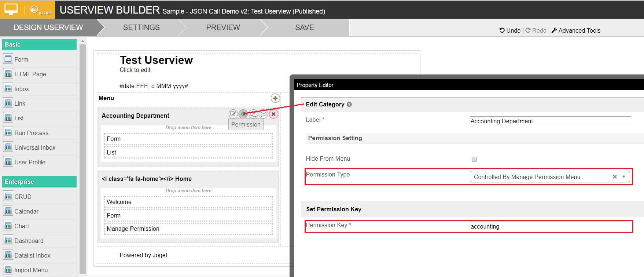Switch to the PREVIEW step

click(223, 28)
